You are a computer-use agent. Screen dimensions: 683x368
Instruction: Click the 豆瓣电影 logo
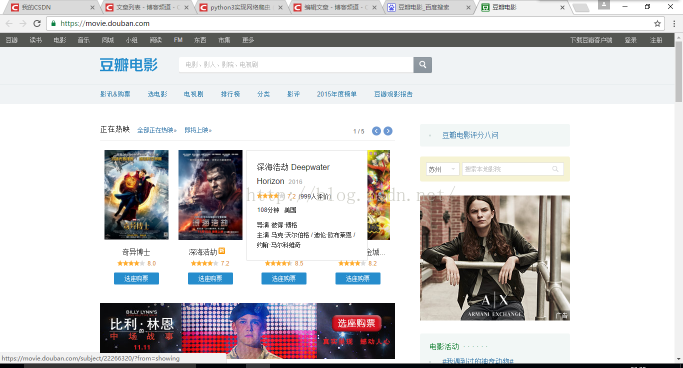point(128,65)
